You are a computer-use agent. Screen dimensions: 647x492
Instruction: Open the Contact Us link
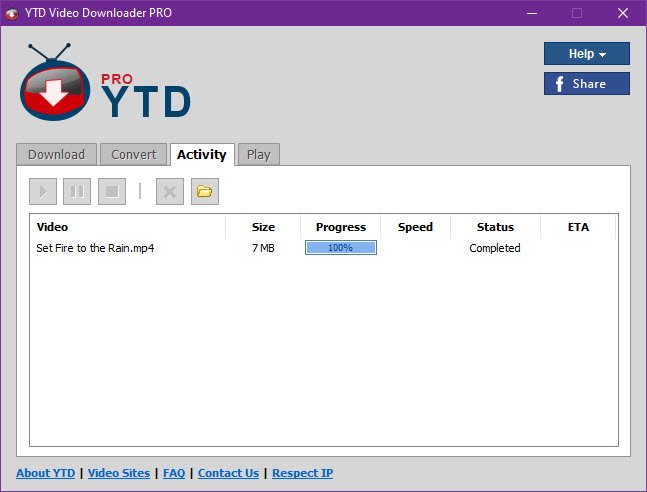(229, 473)
